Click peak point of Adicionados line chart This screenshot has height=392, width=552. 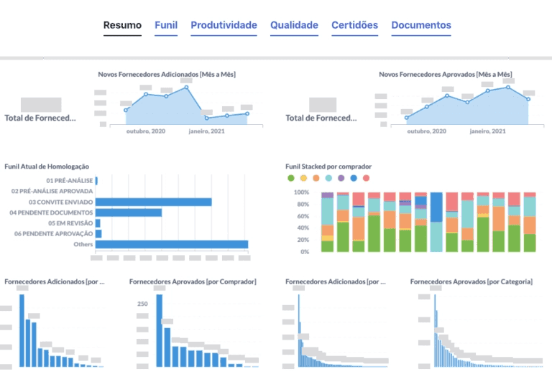(186, 87)
